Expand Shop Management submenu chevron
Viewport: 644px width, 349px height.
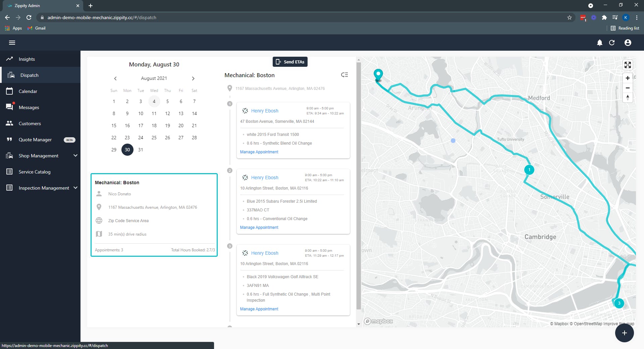point(75,155)
